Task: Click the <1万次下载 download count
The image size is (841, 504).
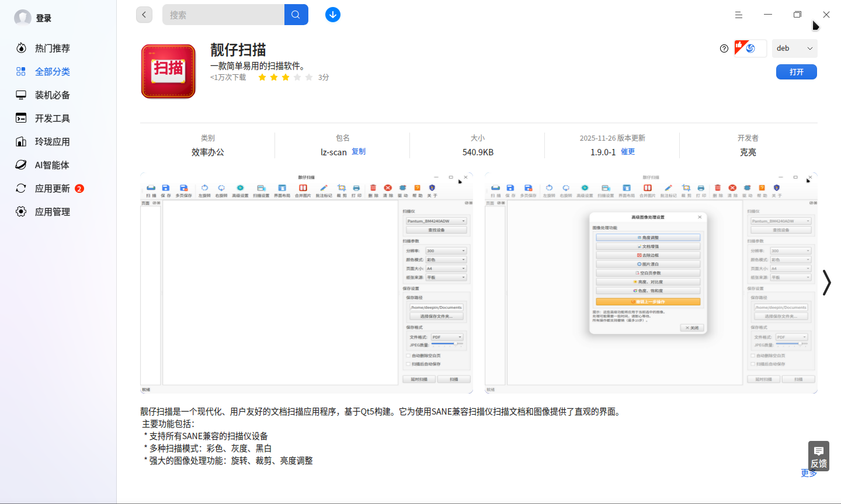Action: [x=228, y=77]
